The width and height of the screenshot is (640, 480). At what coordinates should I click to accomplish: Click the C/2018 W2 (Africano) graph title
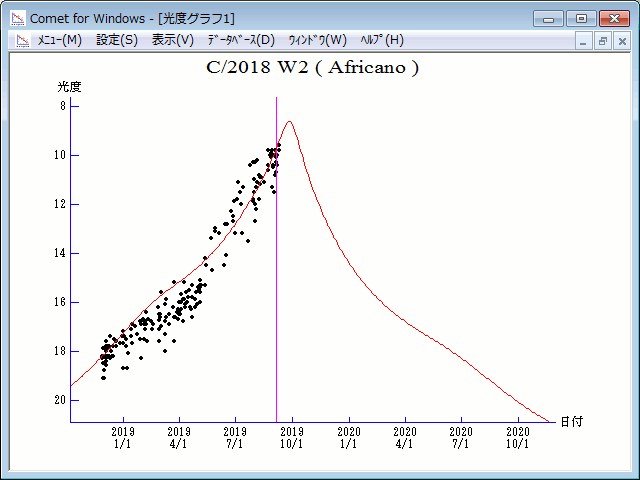click(x=312, y=68)
